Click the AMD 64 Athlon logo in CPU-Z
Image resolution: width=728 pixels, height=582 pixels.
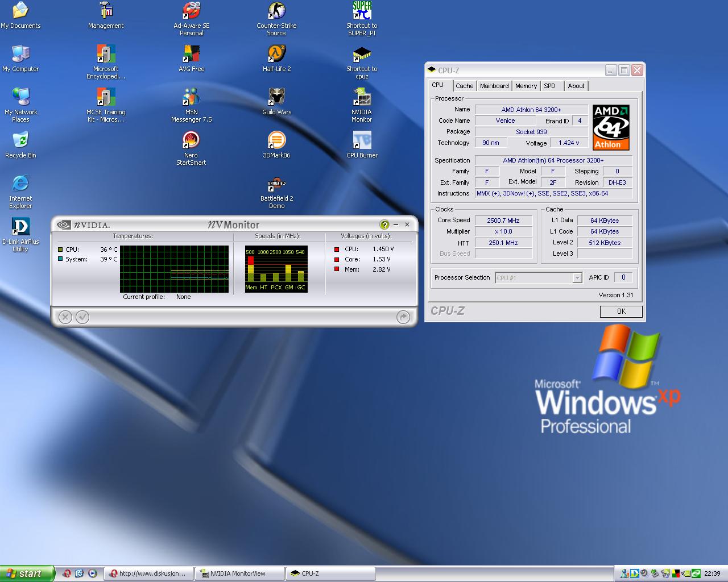(611, 127)
